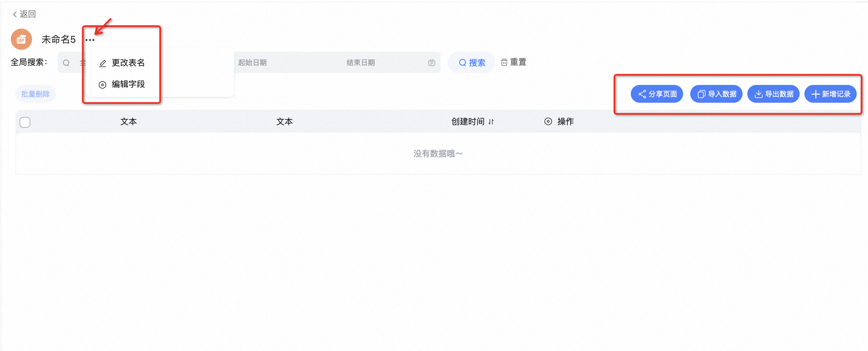Open the three-dot more options menu
This screenshot has width=868, height=351.
[90, 40]
